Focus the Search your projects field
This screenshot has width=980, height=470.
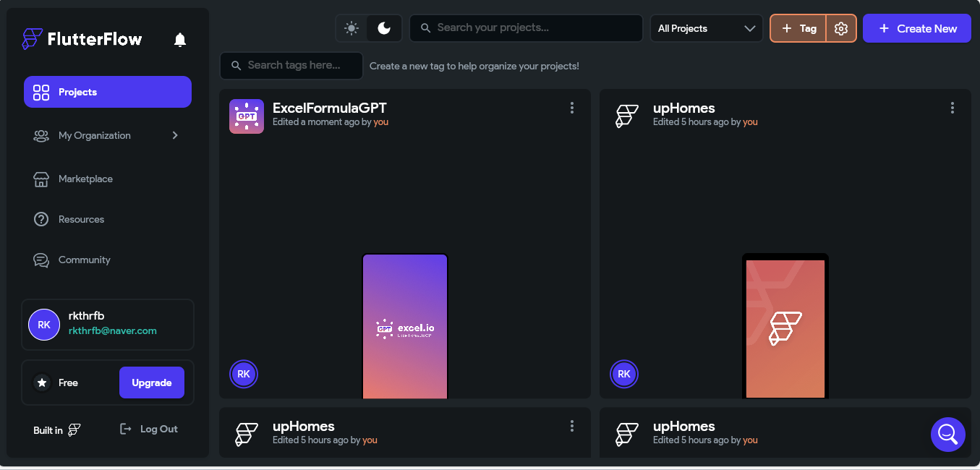527,28
